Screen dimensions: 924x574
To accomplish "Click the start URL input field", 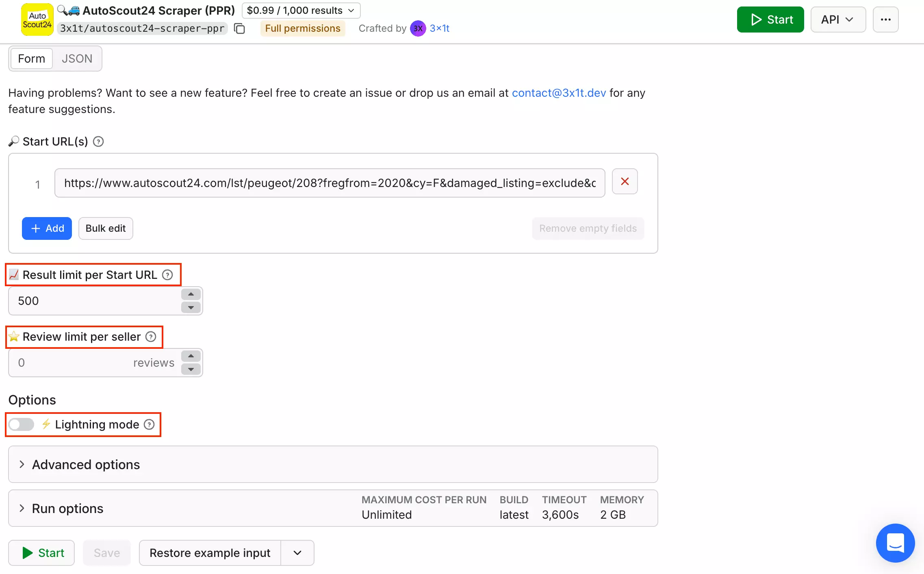I will pyautogui.click(x=330, y=183).
